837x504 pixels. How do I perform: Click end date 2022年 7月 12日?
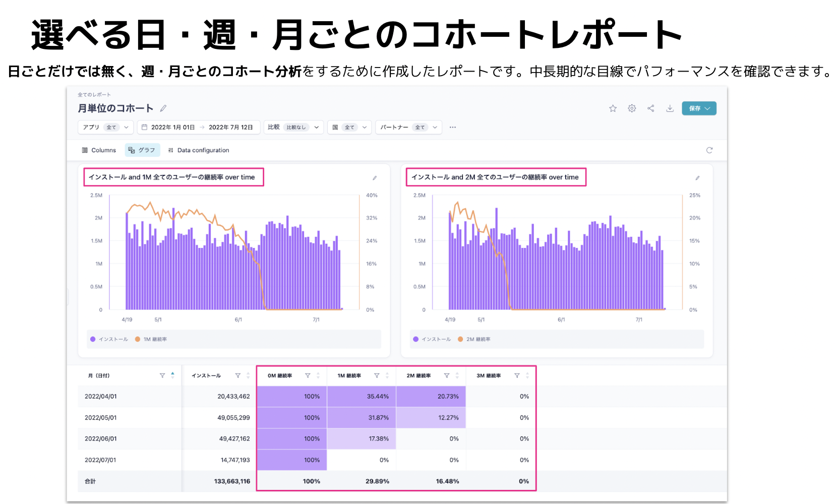(231, 127)
